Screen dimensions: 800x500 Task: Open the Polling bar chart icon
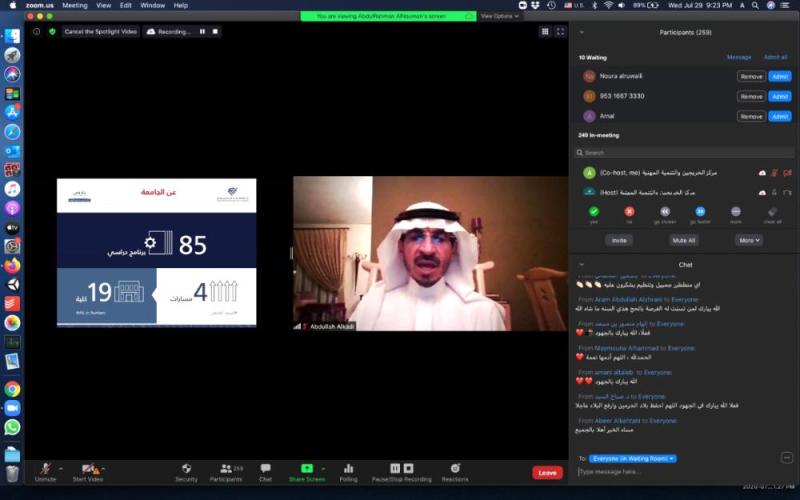tap(348, 472)
